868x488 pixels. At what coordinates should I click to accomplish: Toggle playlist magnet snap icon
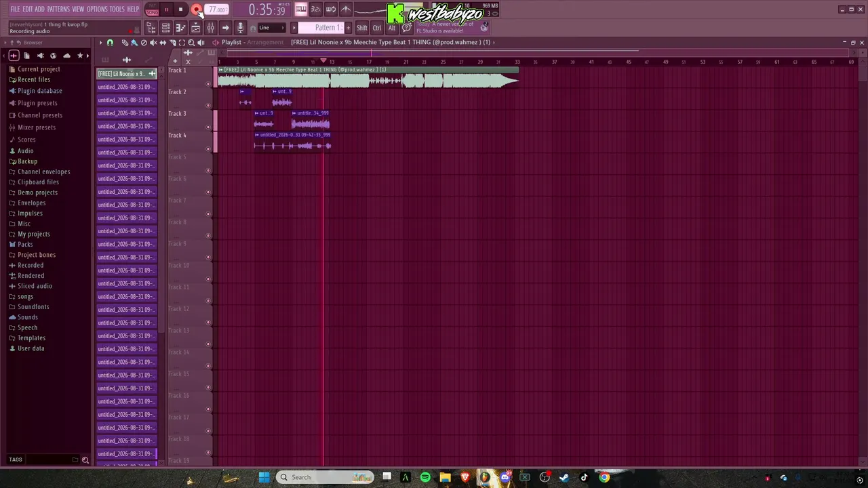click(x=110, y=43)
